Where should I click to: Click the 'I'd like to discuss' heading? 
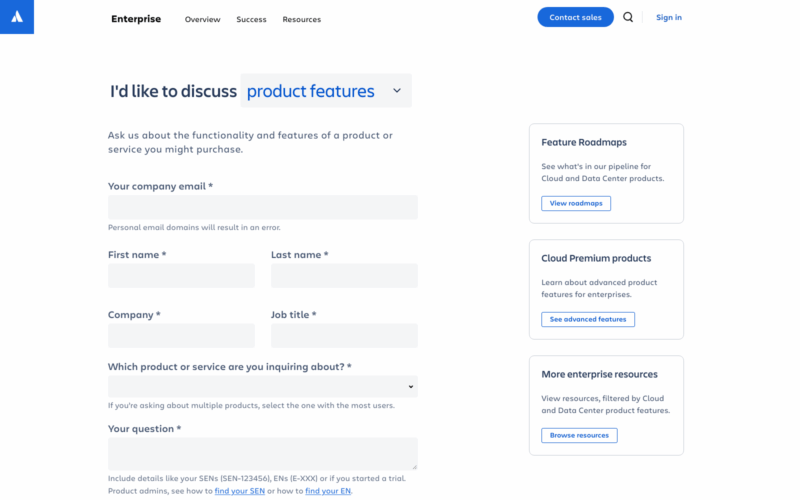(173, 91)
